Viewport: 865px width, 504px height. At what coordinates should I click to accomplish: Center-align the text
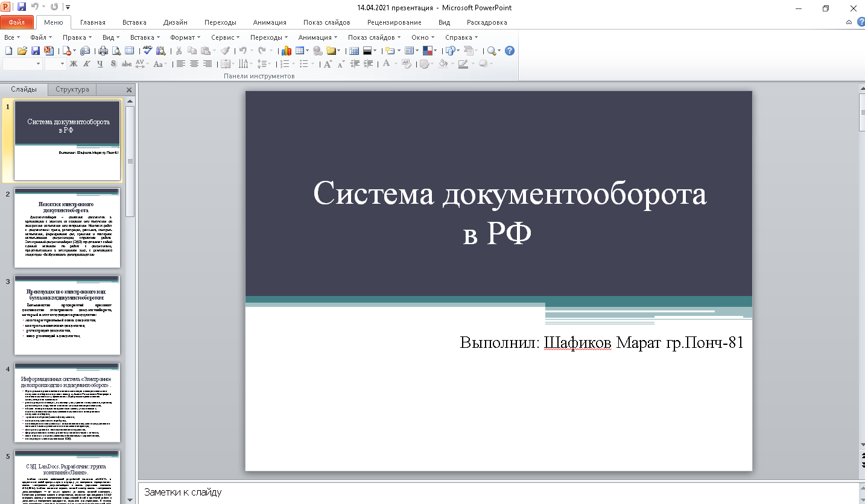(x=194, y=64)
